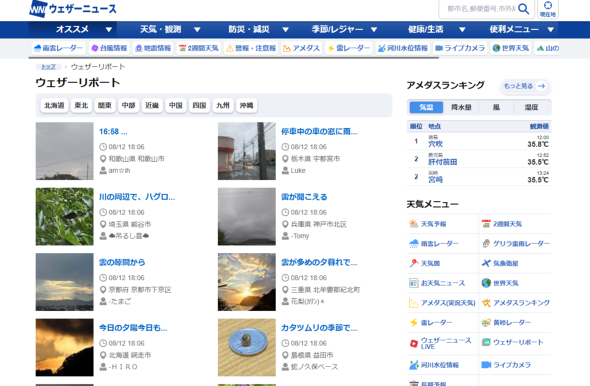Screen dimensions: 590x386
Task: Filter reports by 四国 region
Action: click(199, 106)
